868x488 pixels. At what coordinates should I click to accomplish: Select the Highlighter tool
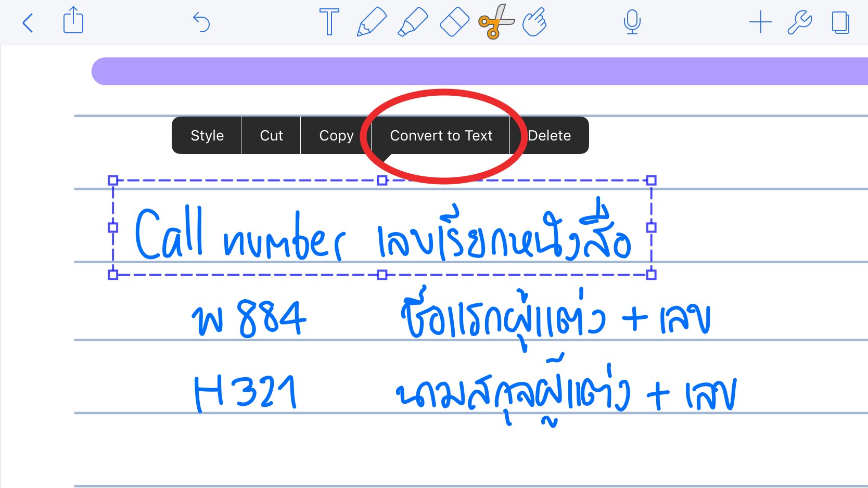[413, 22]
